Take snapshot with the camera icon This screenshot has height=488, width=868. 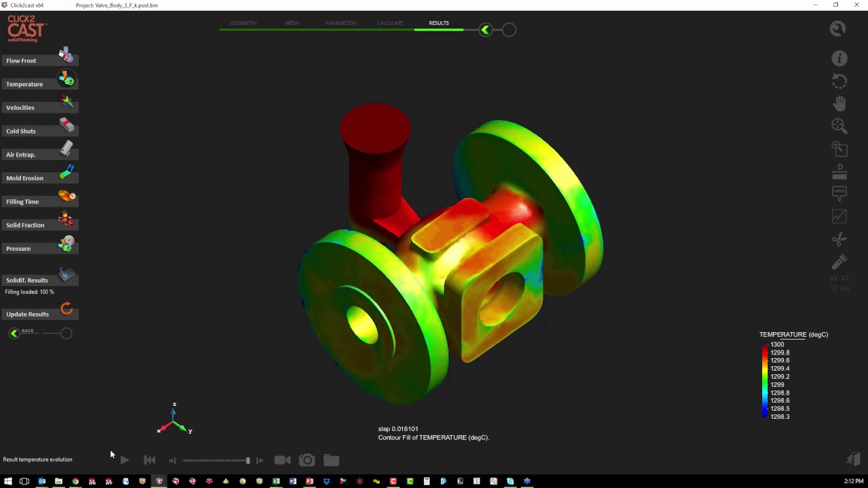click(307, 460)
